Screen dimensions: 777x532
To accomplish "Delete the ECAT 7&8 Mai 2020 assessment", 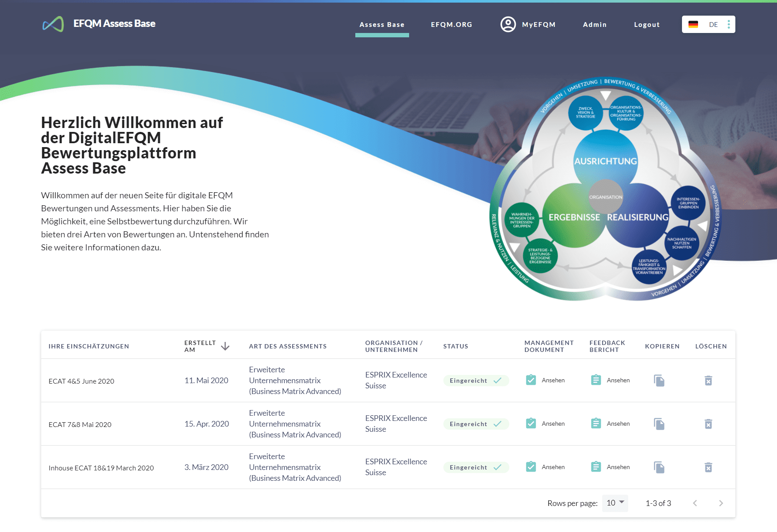I will pyautogui.click(x=708, y=424).
